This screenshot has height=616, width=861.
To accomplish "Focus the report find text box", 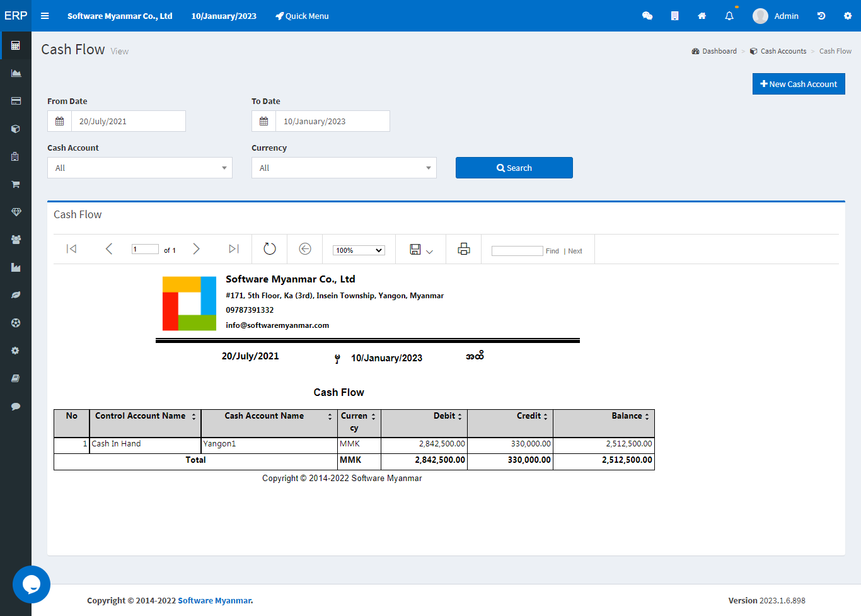I will click(517, 251).
